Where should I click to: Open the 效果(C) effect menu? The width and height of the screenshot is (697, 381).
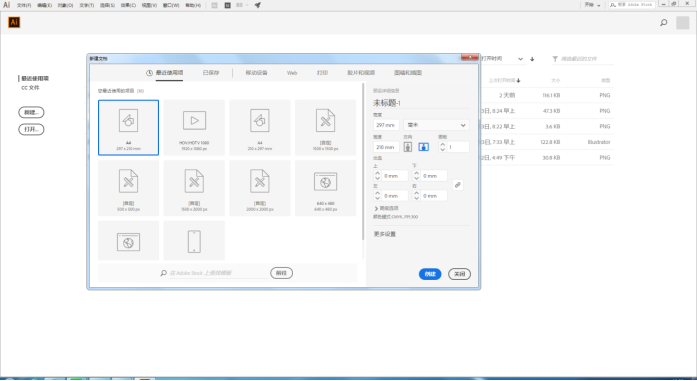pos(128,5)
